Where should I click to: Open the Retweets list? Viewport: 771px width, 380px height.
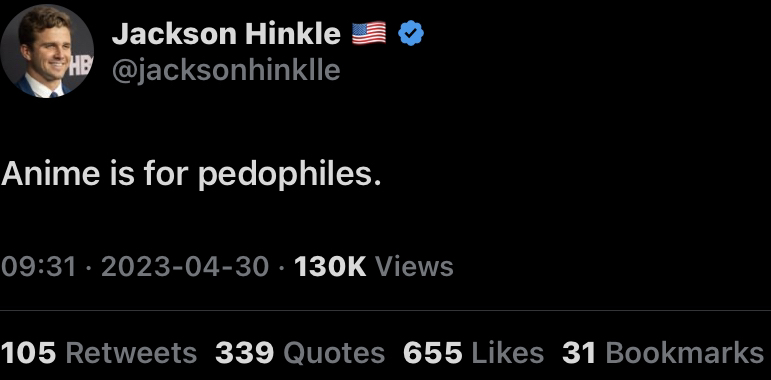131,352
